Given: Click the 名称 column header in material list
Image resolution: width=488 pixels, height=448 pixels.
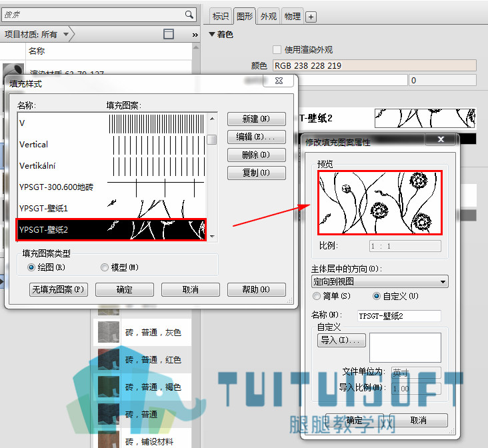Looking at the screenshot, I should tap(37, 51).
